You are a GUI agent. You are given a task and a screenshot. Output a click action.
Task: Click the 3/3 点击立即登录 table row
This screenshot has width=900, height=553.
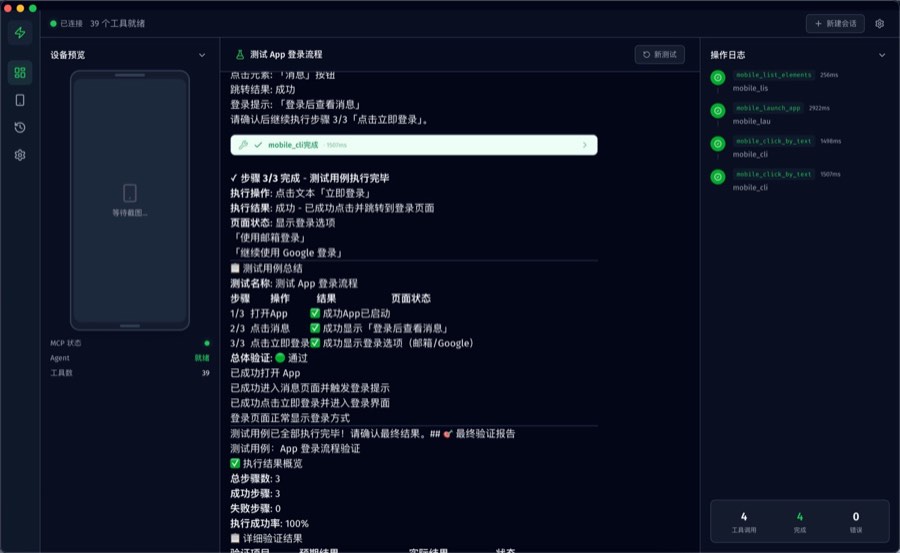tap(351, 343)
